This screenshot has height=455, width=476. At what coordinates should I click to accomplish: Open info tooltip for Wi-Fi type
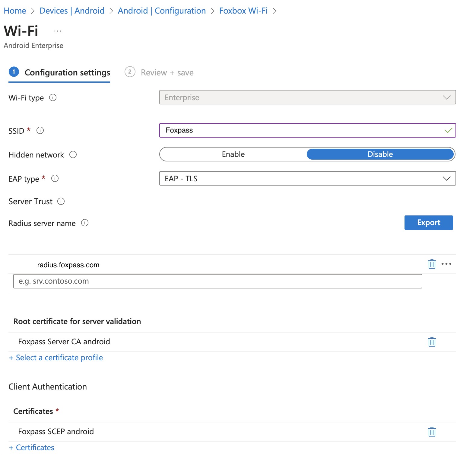click(53, 97)
